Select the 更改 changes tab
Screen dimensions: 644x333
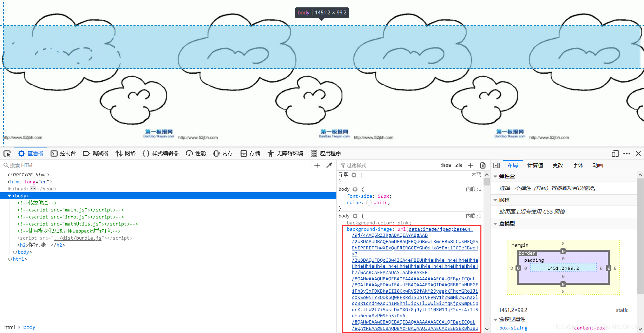click(558, 165)
